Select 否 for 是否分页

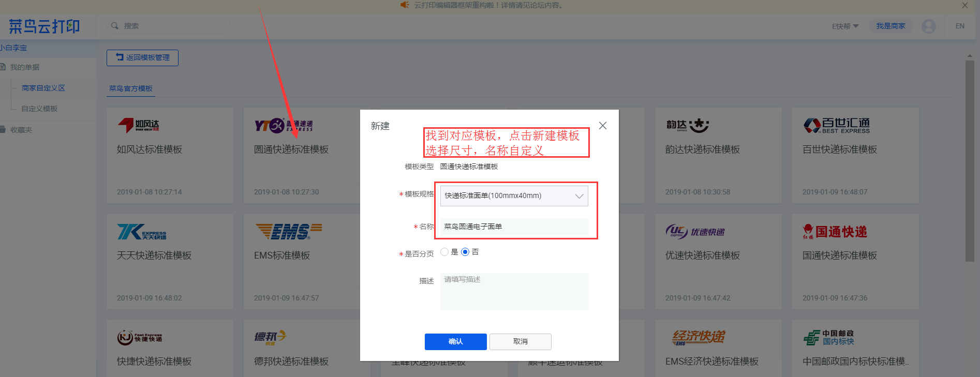[465, 252]
